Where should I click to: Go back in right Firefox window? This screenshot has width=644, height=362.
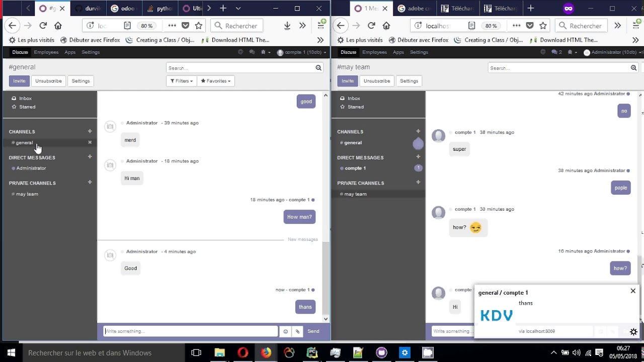click(x=341, y=26)
